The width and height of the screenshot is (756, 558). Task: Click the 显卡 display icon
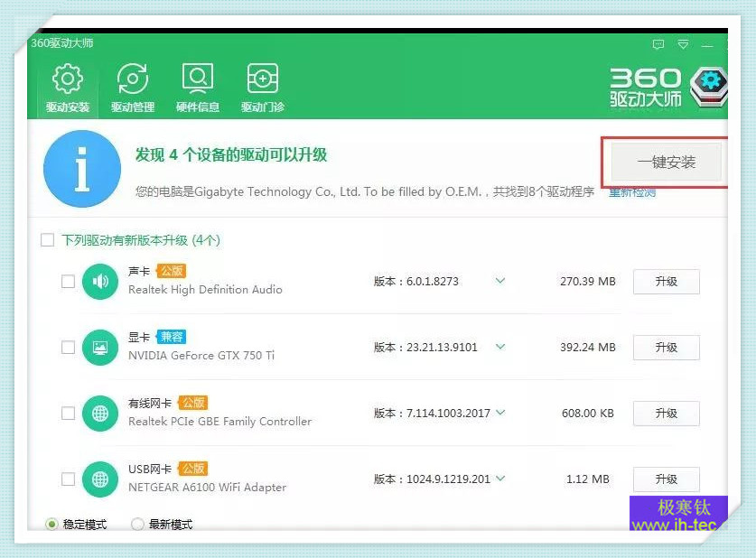[100, 348]
